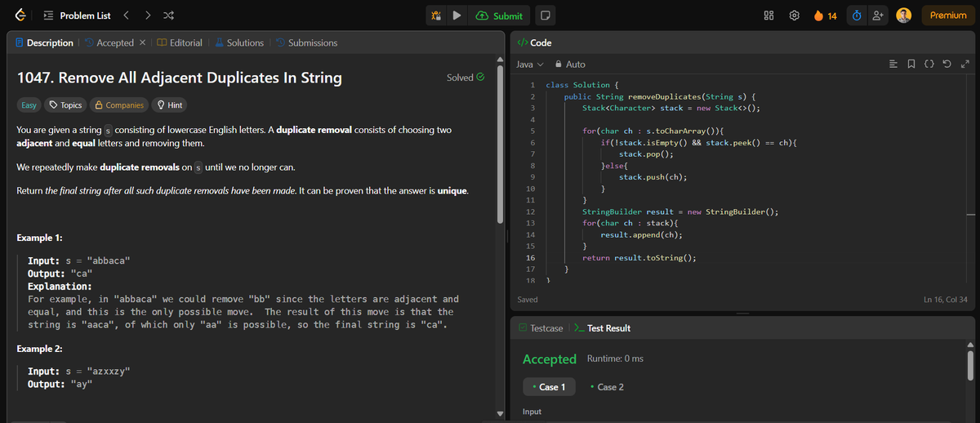Click the LeetCode logo icon
Screen dimensions: 980x423
click(20, 15)
